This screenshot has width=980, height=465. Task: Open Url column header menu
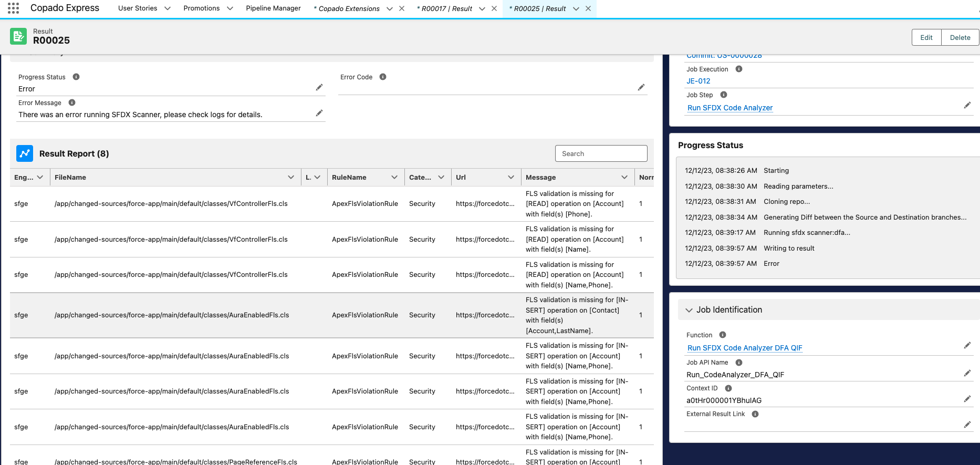tap(511, 177)
